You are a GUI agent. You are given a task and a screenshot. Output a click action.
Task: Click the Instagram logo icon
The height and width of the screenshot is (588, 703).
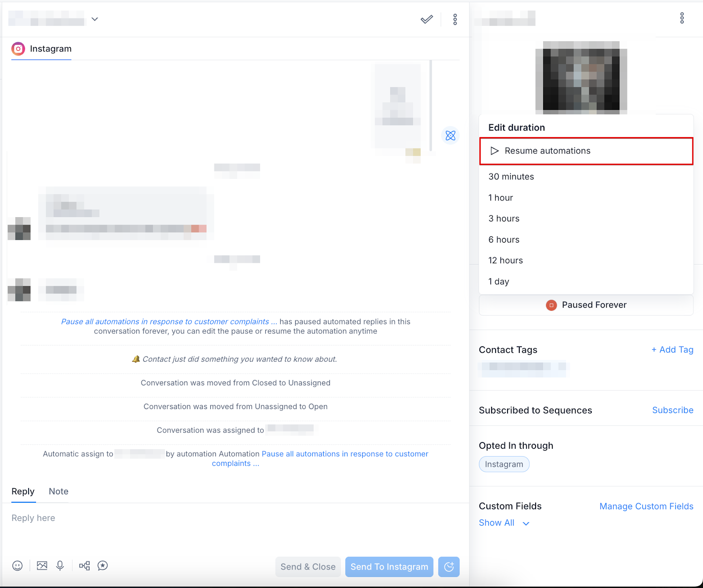click(18, 49)
